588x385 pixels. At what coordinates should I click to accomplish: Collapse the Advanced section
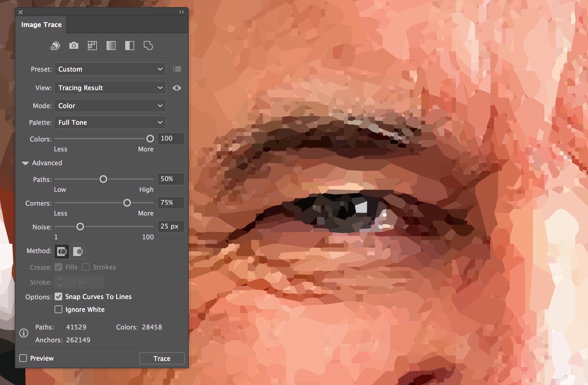point(25,163)
